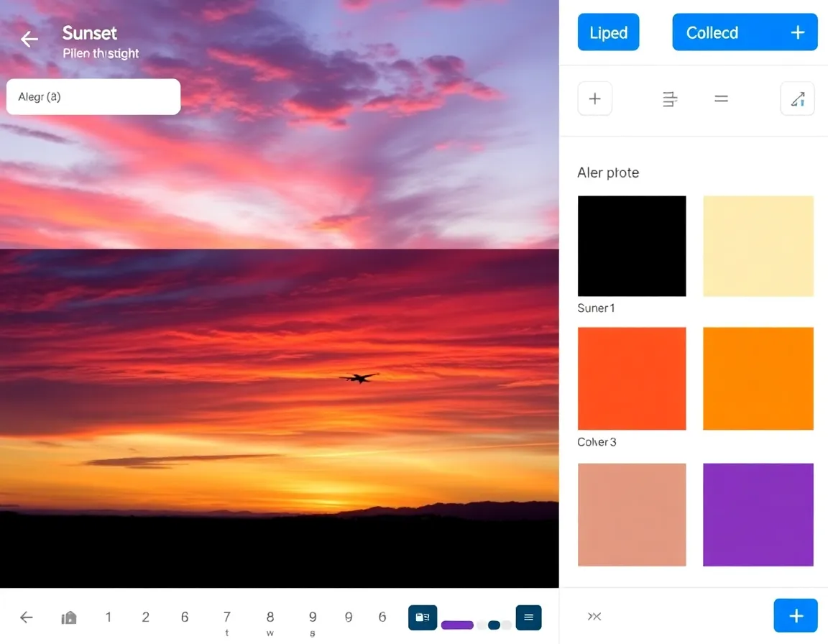
Task: Click the align lines icon in panel toolbar
Action: click(669, 99)
